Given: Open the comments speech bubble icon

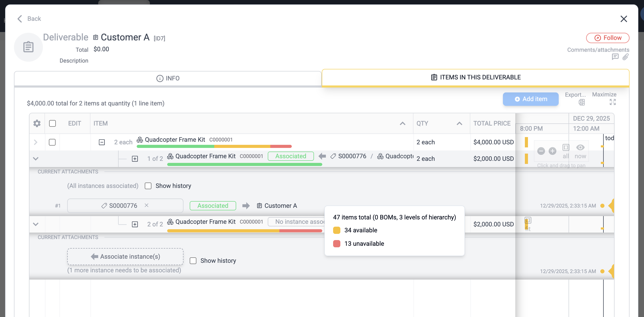Looking at the screenshot, I should click(615, 57).
